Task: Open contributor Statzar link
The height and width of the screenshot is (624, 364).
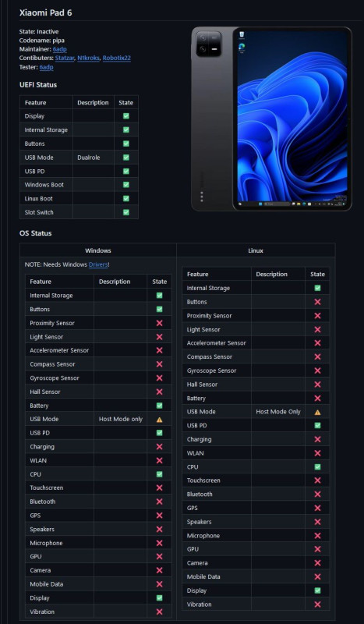Action: 65,58
